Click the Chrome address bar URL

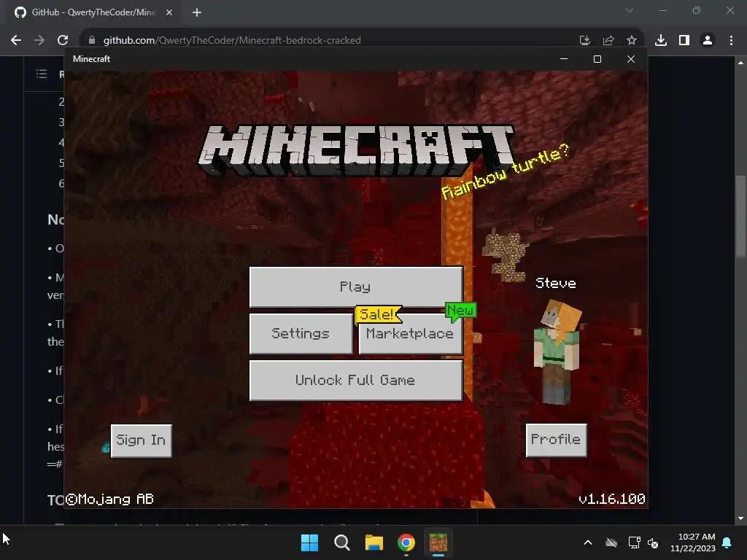[x=232, y=40]
